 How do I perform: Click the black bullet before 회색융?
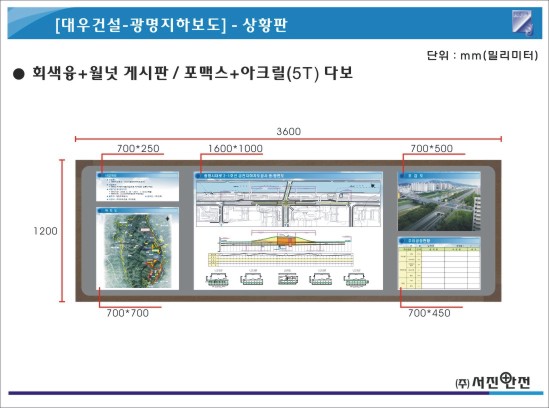(18, 74)
